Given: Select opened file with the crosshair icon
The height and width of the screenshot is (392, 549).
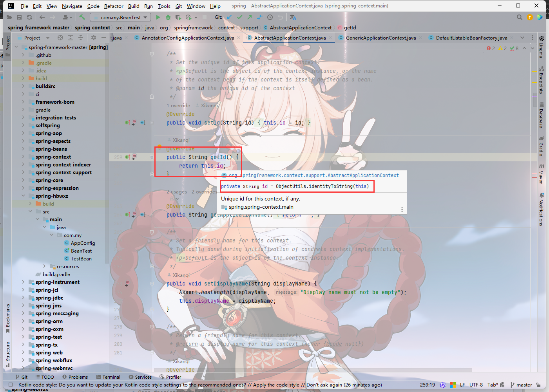Looking at the screenshot, I should (x=60, y=38).
